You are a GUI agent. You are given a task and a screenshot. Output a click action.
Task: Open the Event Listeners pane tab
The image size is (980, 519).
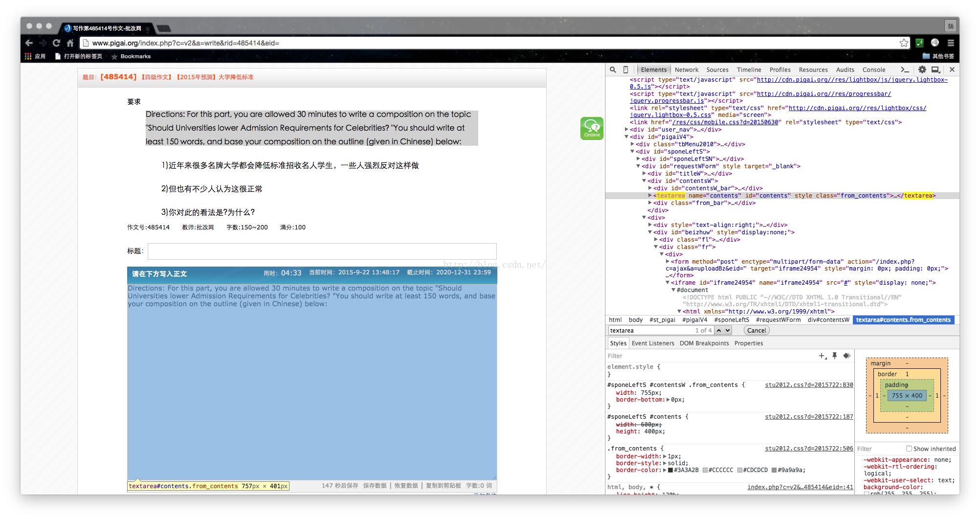pos(653,343)
